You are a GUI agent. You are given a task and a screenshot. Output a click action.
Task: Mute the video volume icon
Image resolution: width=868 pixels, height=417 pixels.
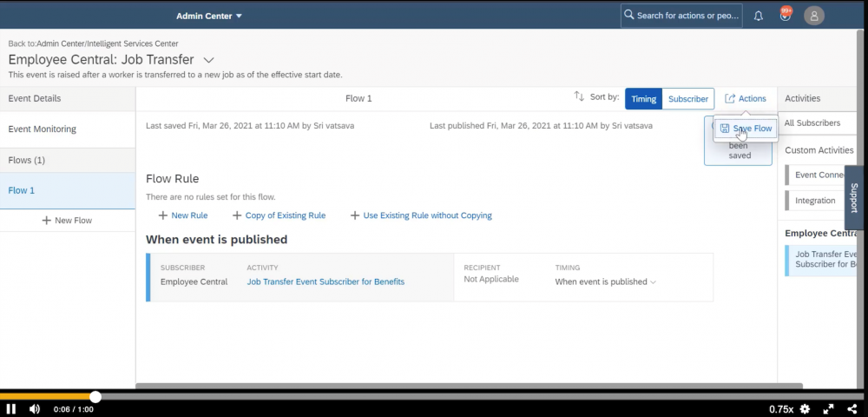(x=35, y=409)
